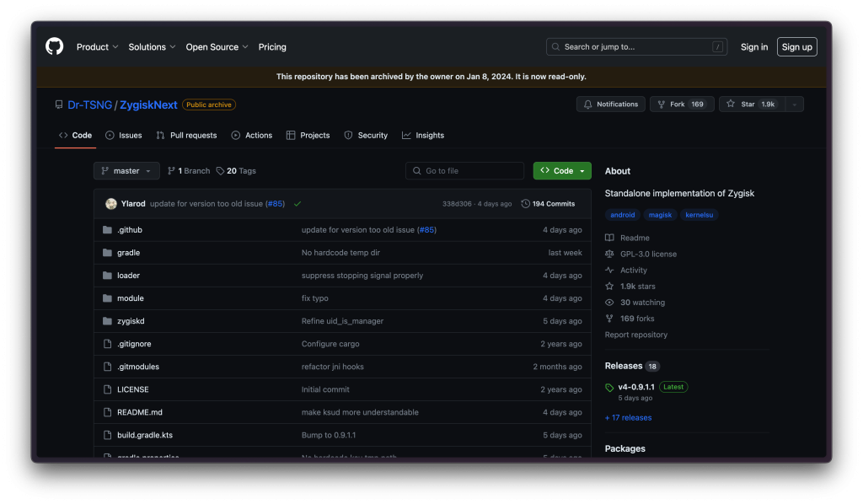Open the Actions tab
The width and height of the screenshot is (863, 504).
251,136
